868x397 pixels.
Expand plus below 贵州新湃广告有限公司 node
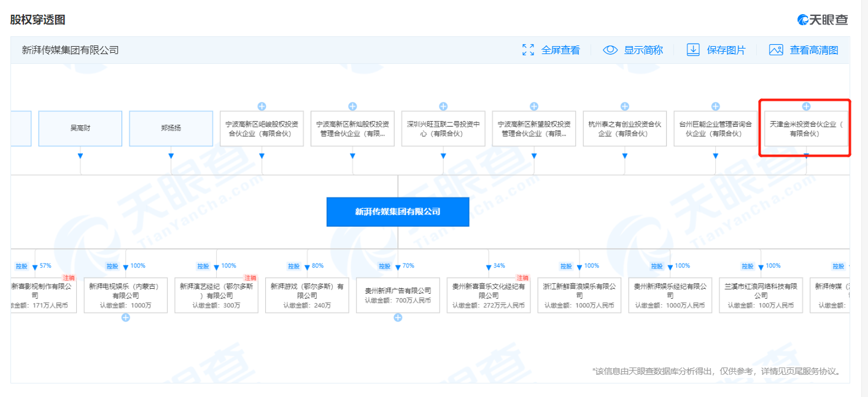tap(398, 318)
